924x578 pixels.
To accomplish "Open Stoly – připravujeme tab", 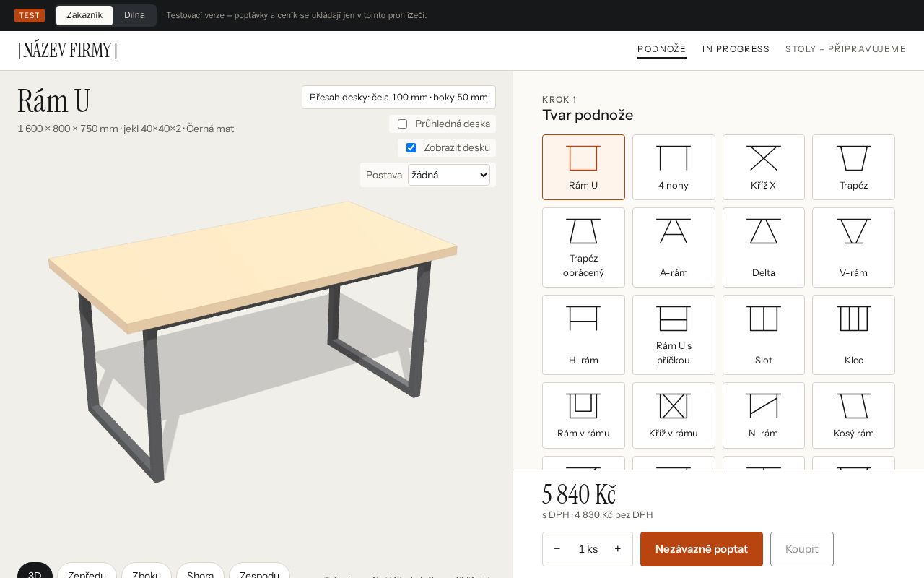I will point(845,49).
